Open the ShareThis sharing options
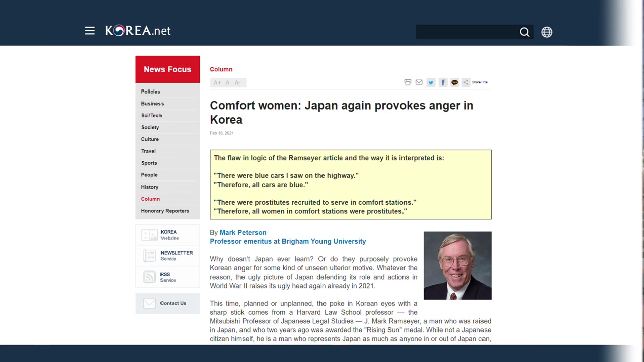This screenshot has width=644, height=362. (475, 82)
